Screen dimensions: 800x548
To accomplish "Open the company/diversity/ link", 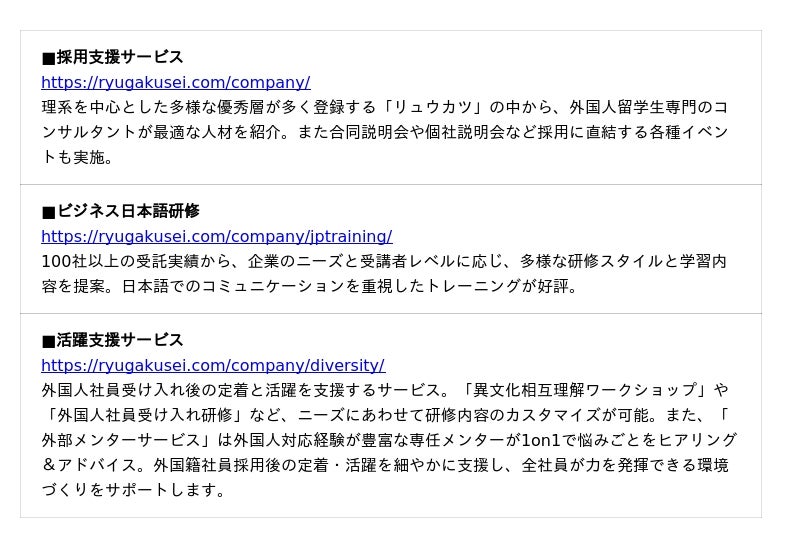I will pyautogui.click(x=212, y=365).
